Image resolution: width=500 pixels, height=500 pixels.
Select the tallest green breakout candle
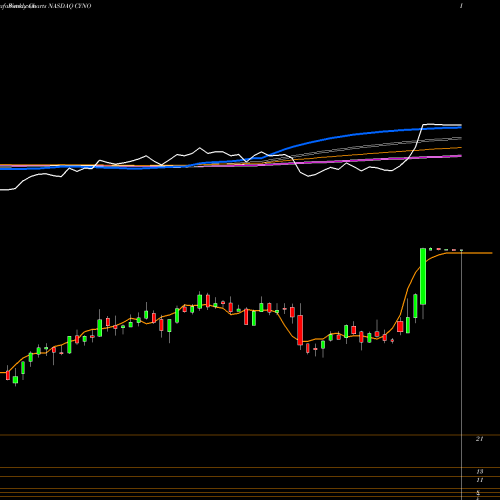point(423,276)
